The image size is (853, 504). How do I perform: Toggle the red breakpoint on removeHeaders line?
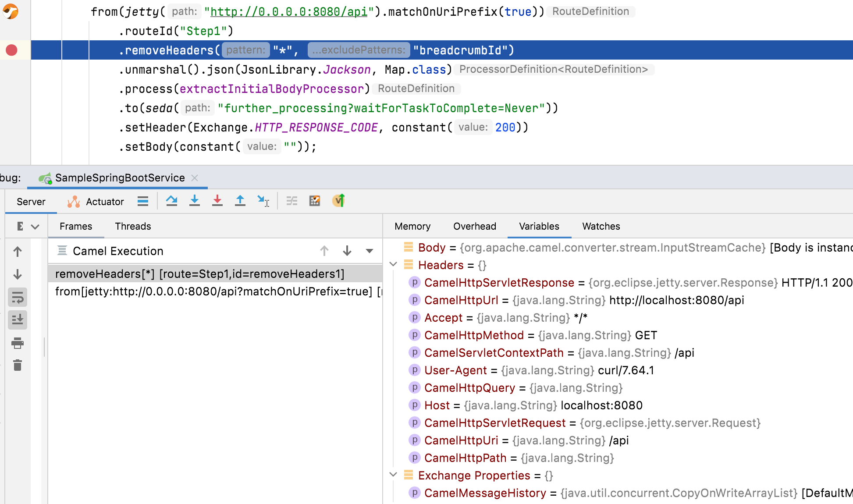pyautogui.click(x=12, y=50)
